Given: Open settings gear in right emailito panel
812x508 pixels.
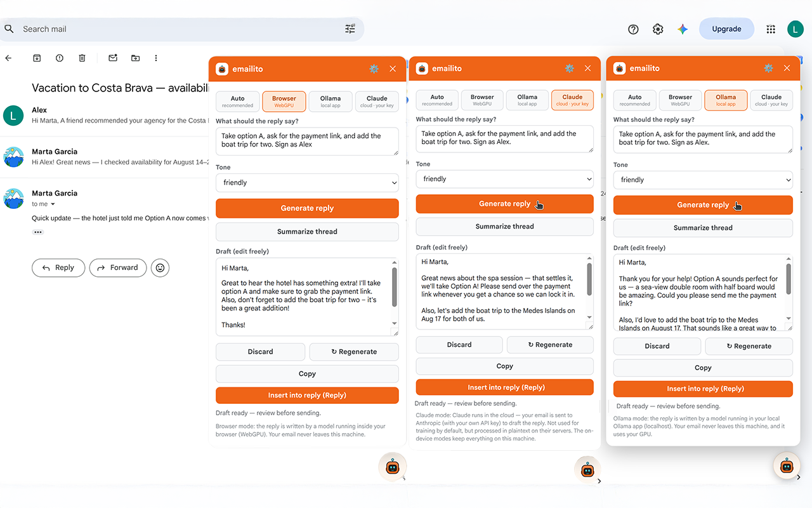Looking at the screenshot, I should coord(768,68).
